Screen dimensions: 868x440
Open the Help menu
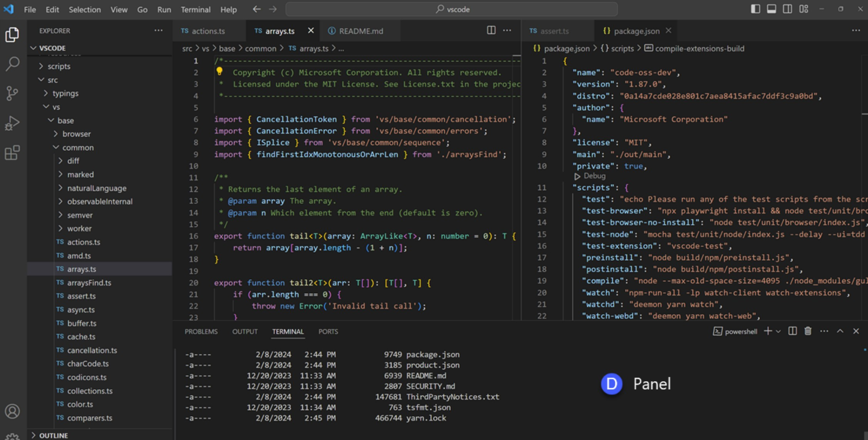(x=228, y=10)
